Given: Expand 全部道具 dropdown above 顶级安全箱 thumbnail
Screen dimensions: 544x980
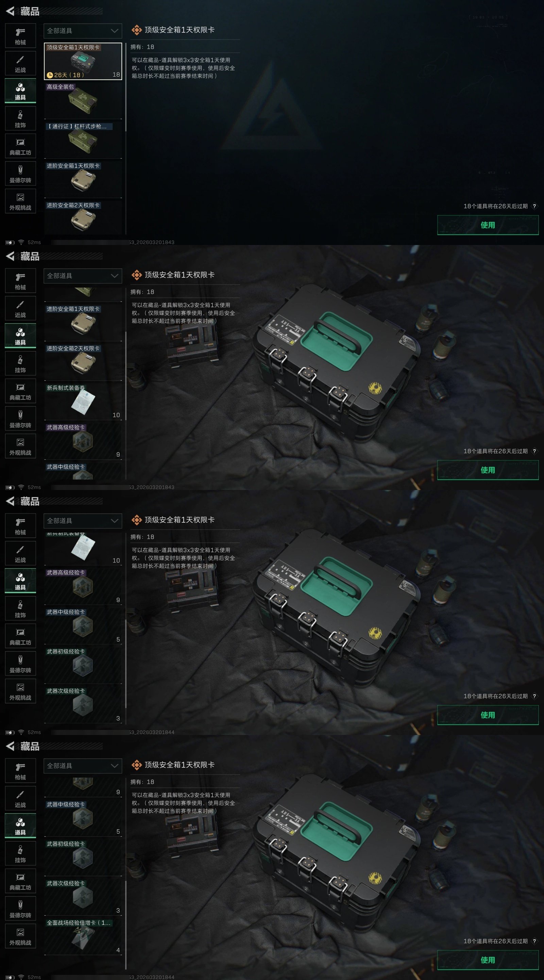Looking at the screenshot, I should coord(83,31).
